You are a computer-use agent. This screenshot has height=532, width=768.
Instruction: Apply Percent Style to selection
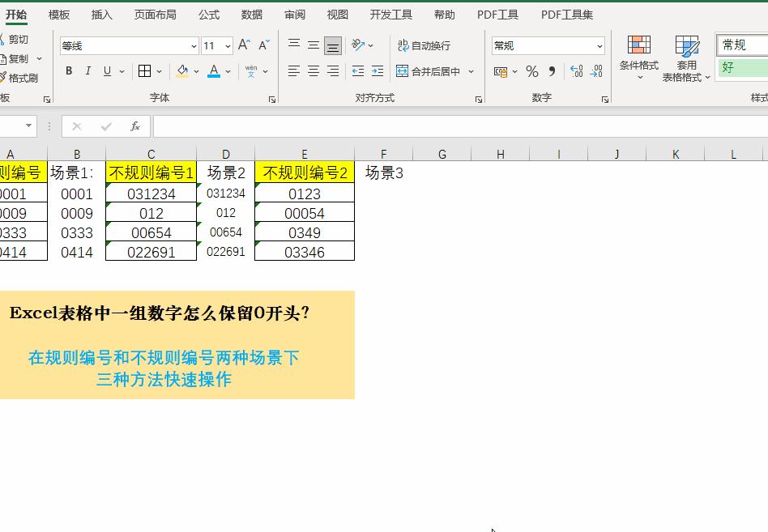click(532, 71)
